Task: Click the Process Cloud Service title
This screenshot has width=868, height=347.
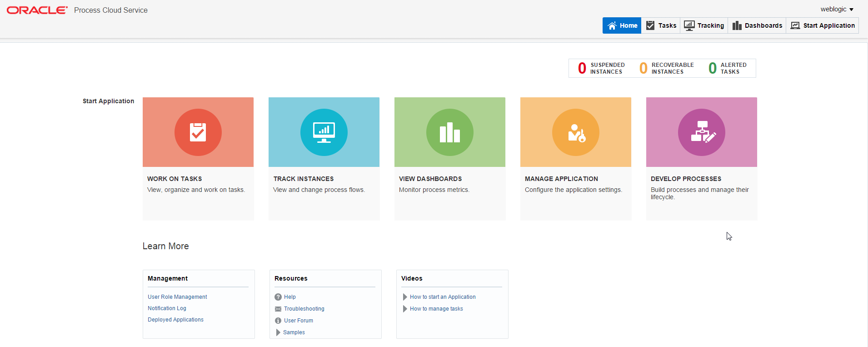Action: point(111,10)
